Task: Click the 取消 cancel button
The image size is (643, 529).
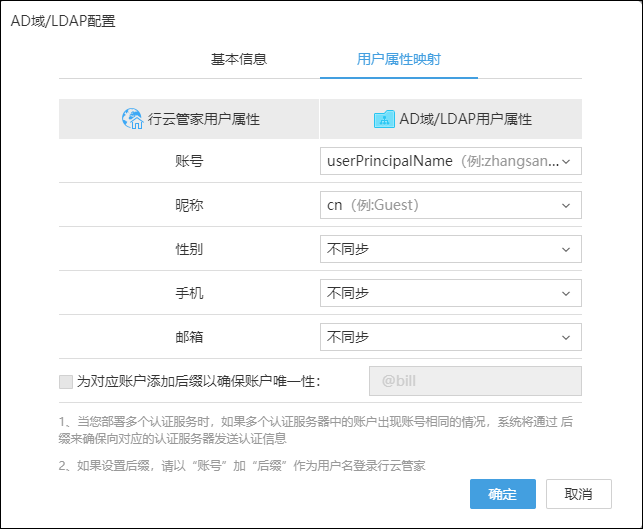Action: point(578,494)
